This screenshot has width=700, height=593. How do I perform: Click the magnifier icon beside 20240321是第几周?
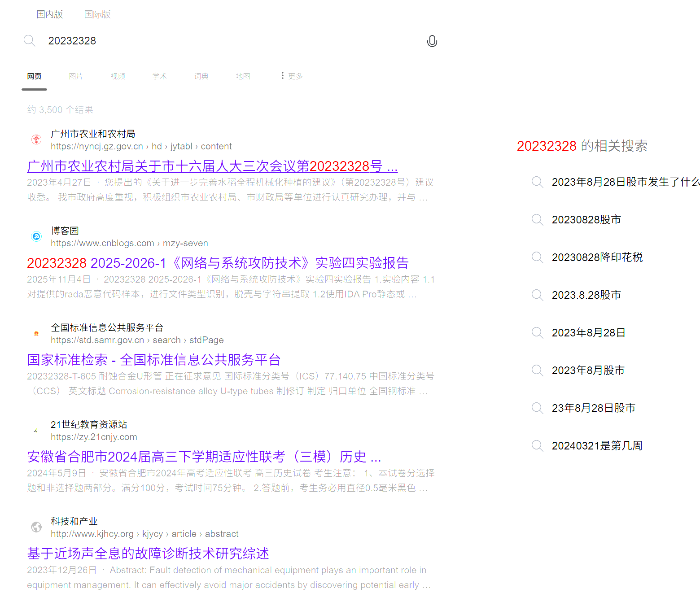click(x=537, y=445)
